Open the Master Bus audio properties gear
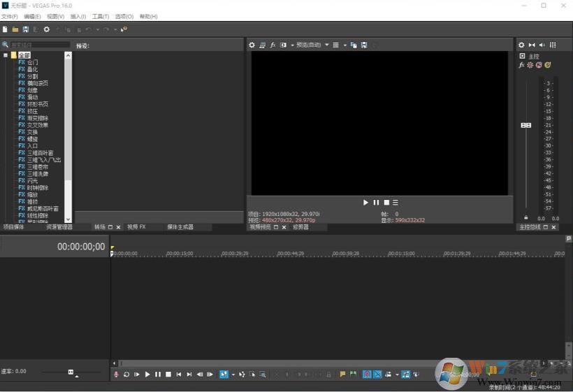Image resolution: width=573 pixels, height=392 pixels. (x=521, y=45)
